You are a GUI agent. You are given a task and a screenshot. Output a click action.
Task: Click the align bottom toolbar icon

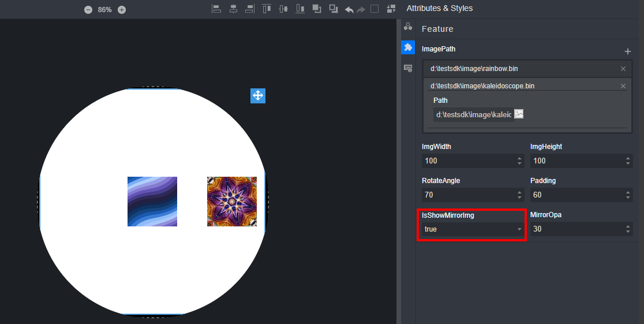(x=300, y=9)
